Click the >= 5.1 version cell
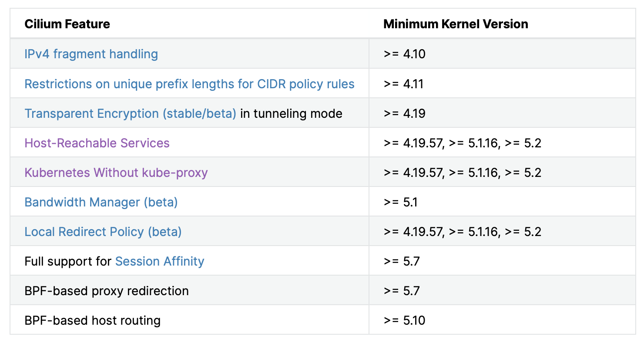The image size is (644, 346). [400, 202]
